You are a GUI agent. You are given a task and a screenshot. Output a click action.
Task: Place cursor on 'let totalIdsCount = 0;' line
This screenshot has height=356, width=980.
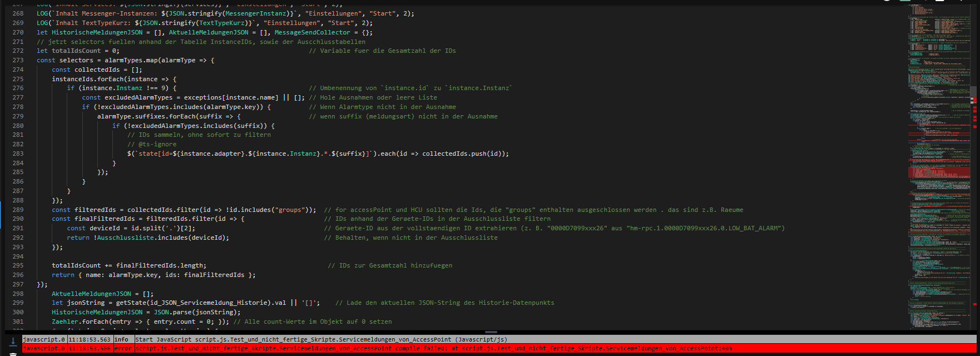point(78,51)
